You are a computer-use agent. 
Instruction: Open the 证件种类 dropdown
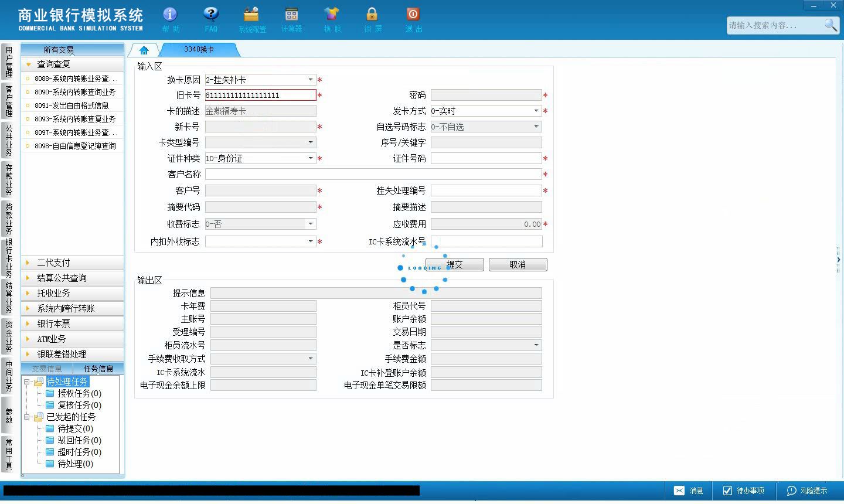click(311, 158)
